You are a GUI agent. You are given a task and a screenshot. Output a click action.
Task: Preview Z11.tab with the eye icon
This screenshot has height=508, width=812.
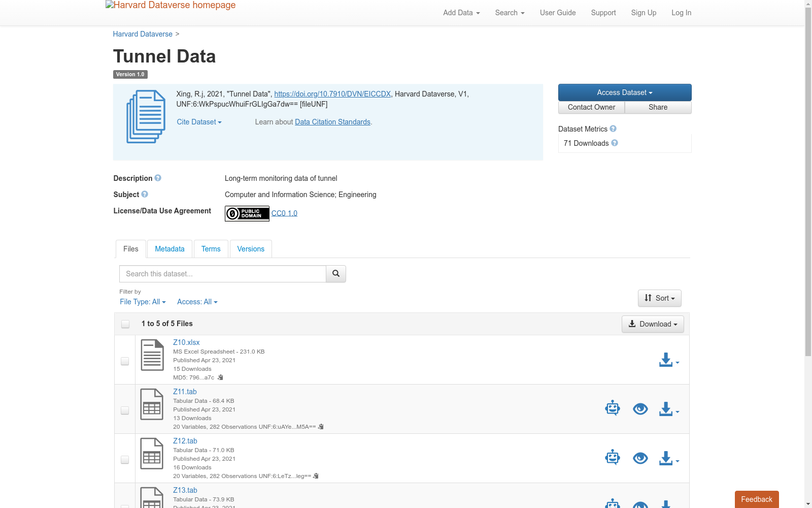coord(640,408)
